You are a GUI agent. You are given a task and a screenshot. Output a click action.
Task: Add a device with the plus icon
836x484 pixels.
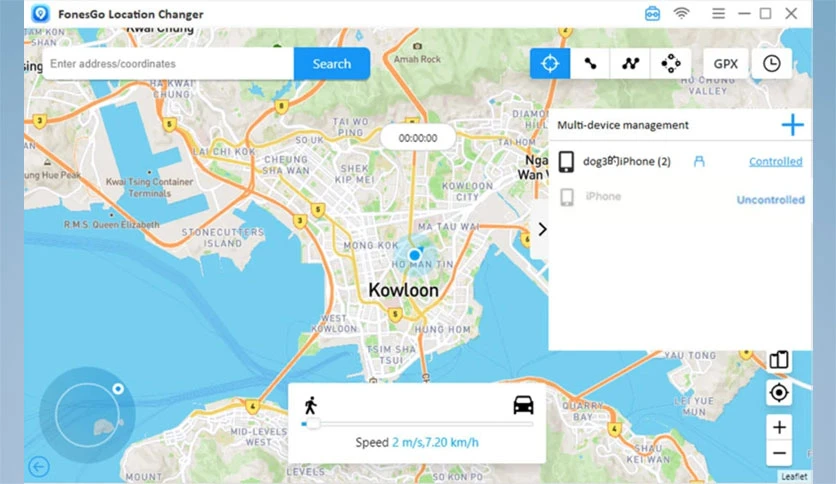tap(792, 125)
